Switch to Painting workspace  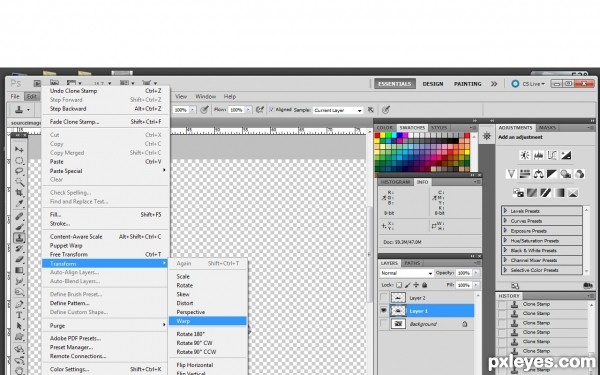(468, 84)
